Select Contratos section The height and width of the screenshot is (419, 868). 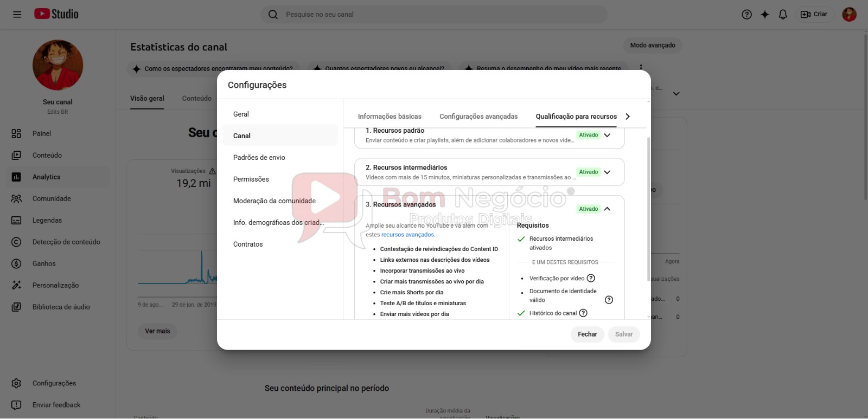280,244
